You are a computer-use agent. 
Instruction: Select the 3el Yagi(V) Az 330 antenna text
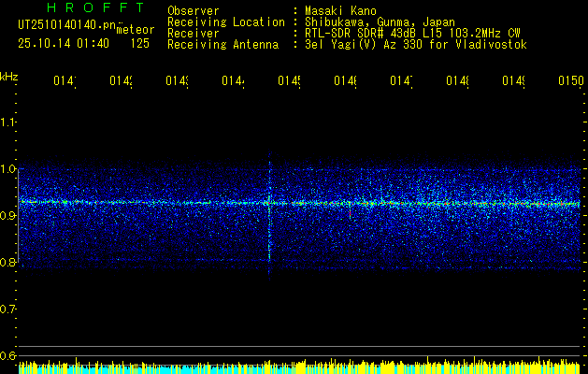click(416, 45)
